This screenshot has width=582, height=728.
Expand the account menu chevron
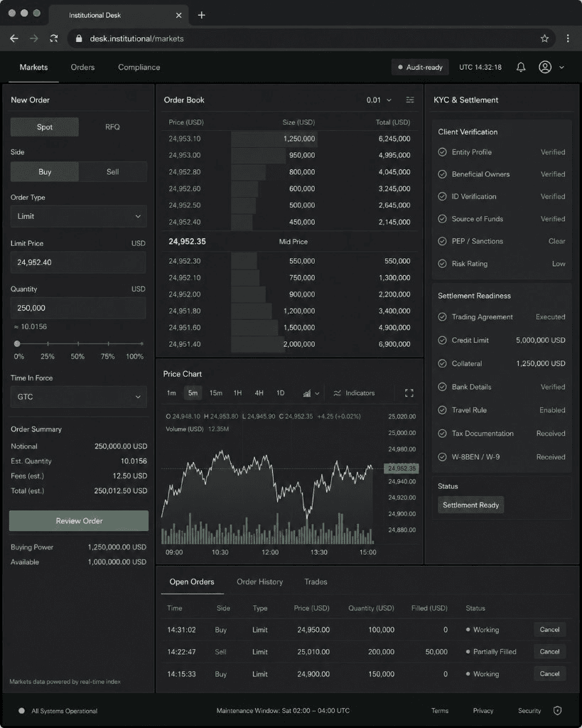tap(561, 68)
